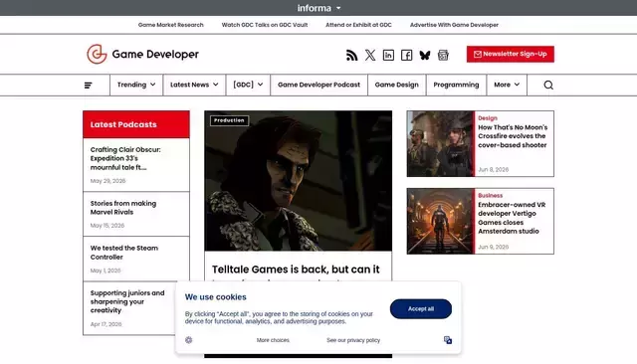Screen dimensions: 637x364
Task: Open the hamburger menu icon
Action: [x=89, y=86]
